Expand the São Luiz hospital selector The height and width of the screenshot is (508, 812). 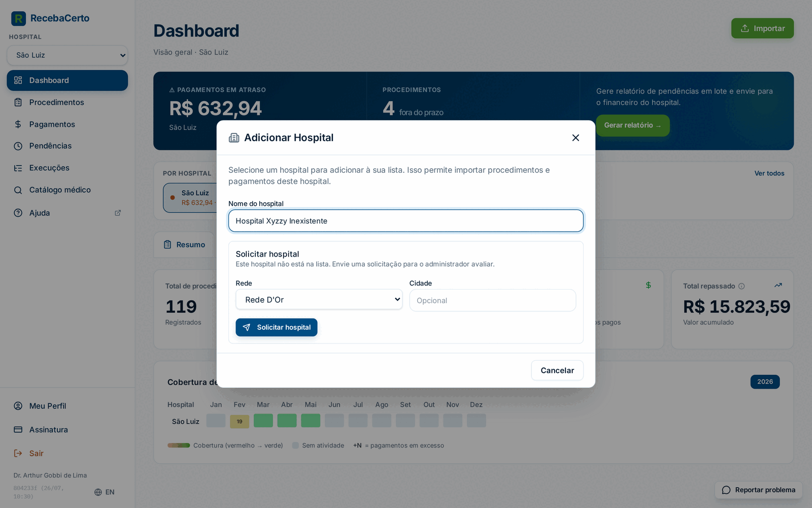67,55
